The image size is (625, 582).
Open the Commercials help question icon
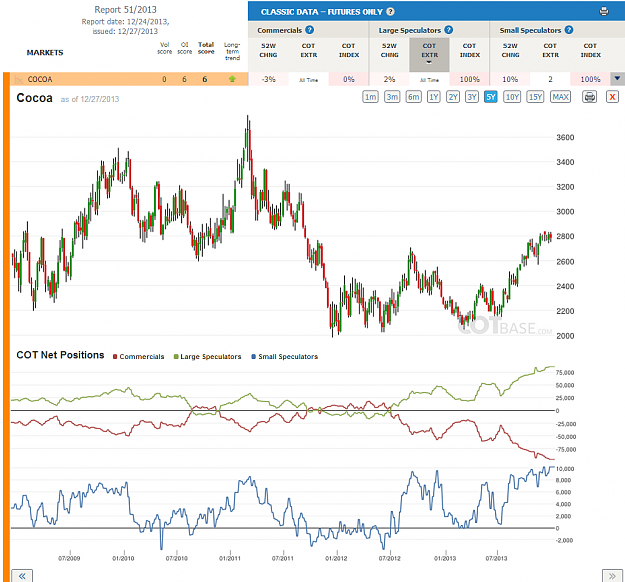pos(310,30)
